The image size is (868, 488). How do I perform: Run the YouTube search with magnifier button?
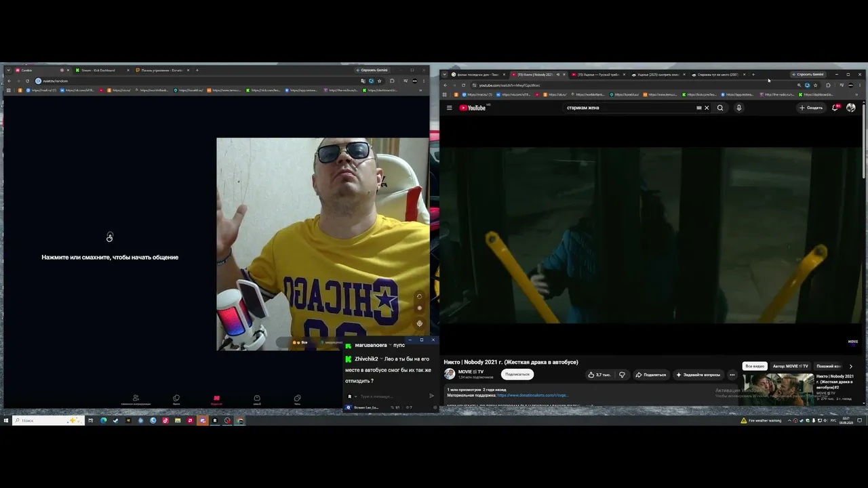[720, 108]
